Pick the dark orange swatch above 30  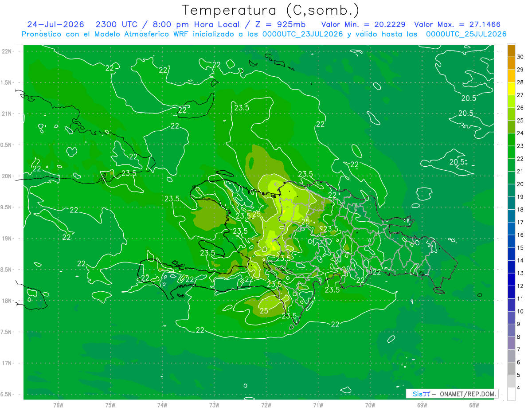pos(511,51)
